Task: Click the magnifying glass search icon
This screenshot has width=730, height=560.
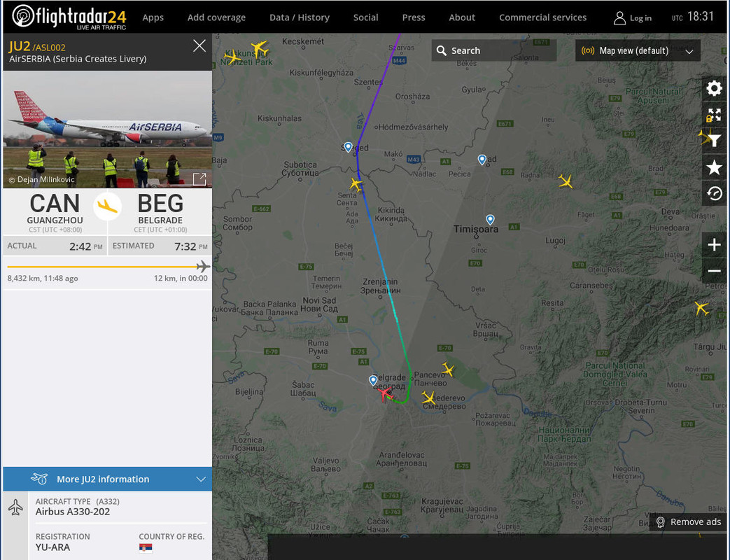Action: click(442, 50)
